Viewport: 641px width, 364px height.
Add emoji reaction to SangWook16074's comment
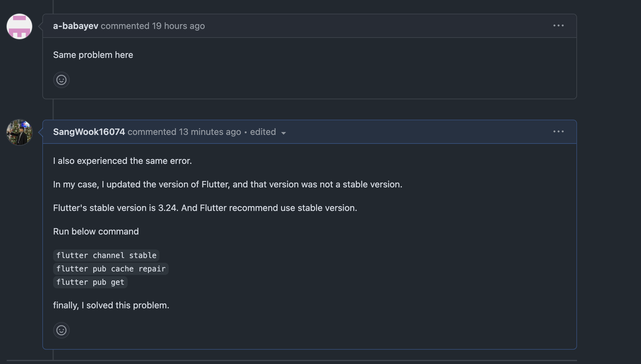[x=61, y=330]
